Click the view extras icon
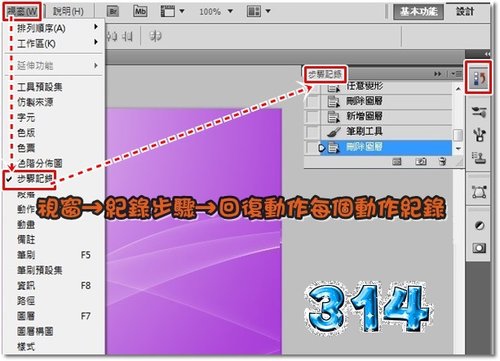The image size is (500, 361). tap(168, 12)
